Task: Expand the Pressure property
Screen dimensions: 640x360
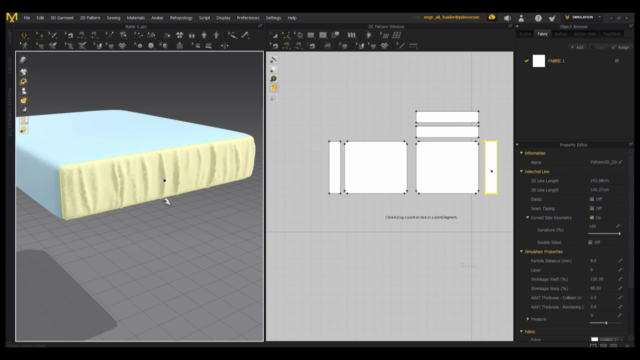Action: pyautogui.click(x=528, y=319)
